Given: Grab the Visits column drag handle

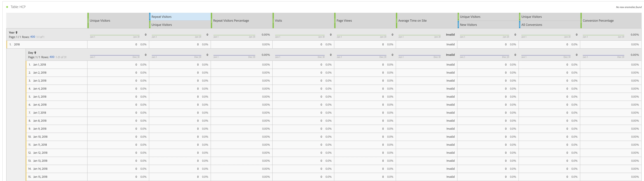Looking at the screenshot, I should pyautogui.click(x=273, y=20).
